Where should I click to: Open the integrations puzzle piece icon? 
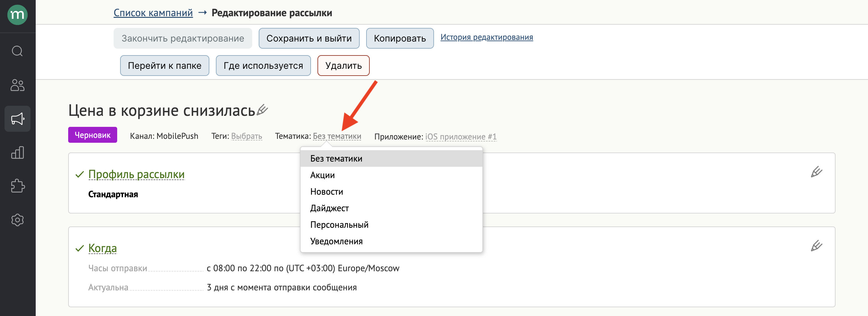coord(18,186)
